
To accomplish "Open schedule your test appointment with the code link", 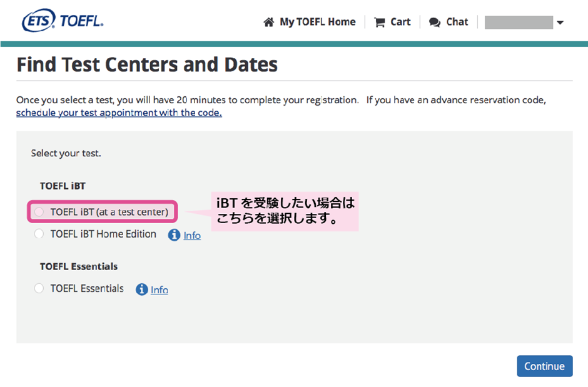I will 119,113.
